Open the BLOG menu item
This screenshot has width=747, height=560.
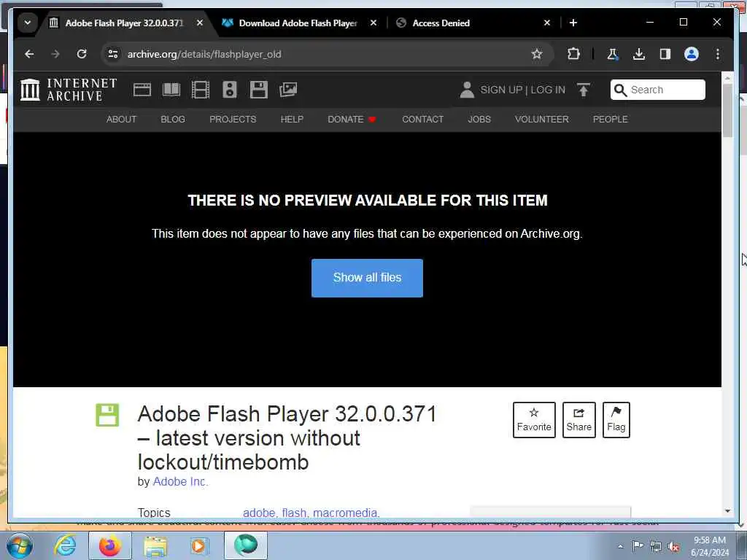173,120
